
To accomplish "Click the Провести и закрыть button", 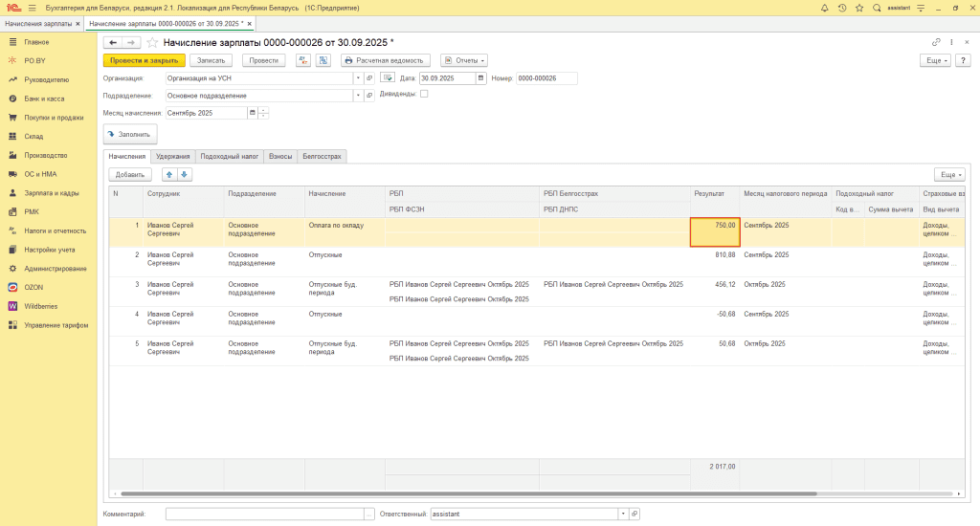I will (144, 60).
